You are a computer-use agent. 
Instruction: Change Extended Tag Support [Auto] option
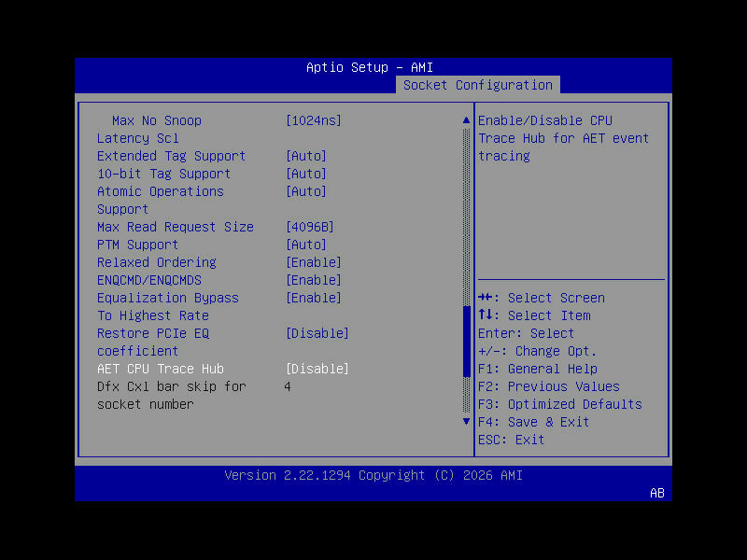click(x=306, y=156)
